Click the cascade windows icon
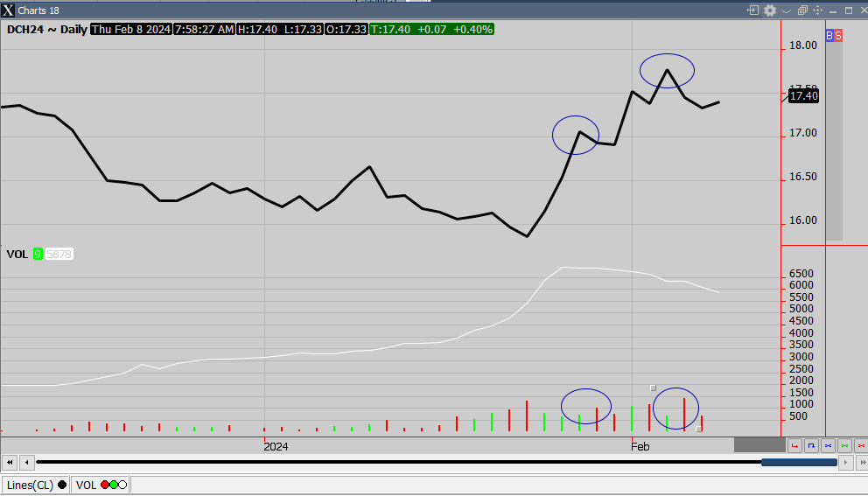Image resolution: width=868 pixels, height=496 pixels. click(x=802, y=10)
